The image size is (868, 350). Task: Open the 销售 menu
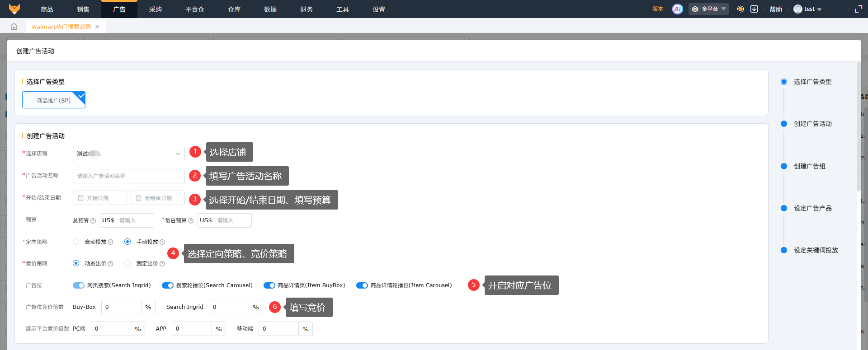(x=83, y=9)
